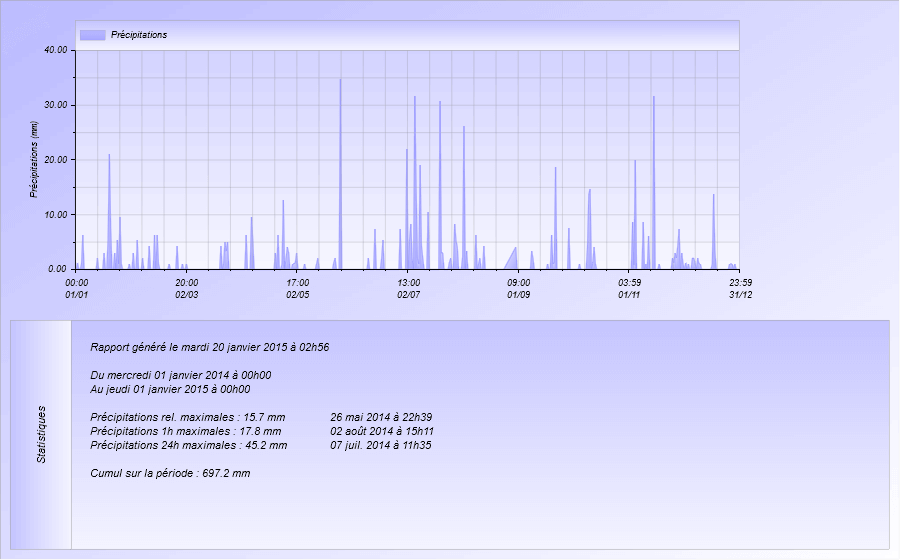The width and height of the screenshot is (900, 560).
Task: Select the 09:00 01/09 x-axis marker
Action: 518,289
